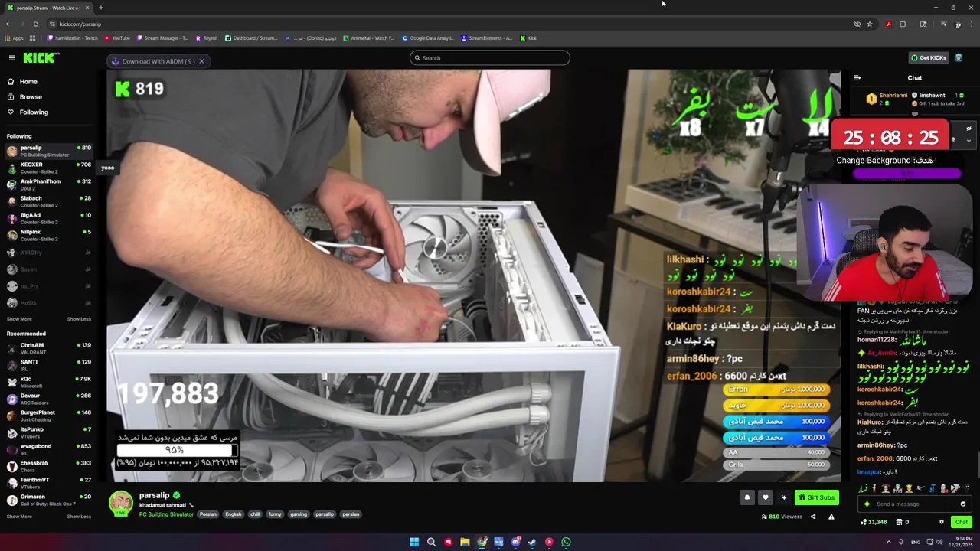Open followed channel AmirPhanThom

(47, 184)
